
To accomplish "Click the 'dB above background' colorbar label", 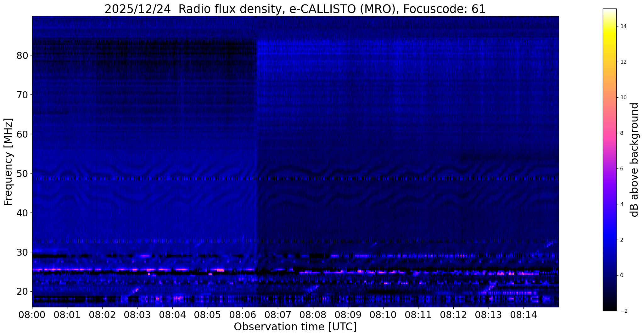I will tap(635, 160).
